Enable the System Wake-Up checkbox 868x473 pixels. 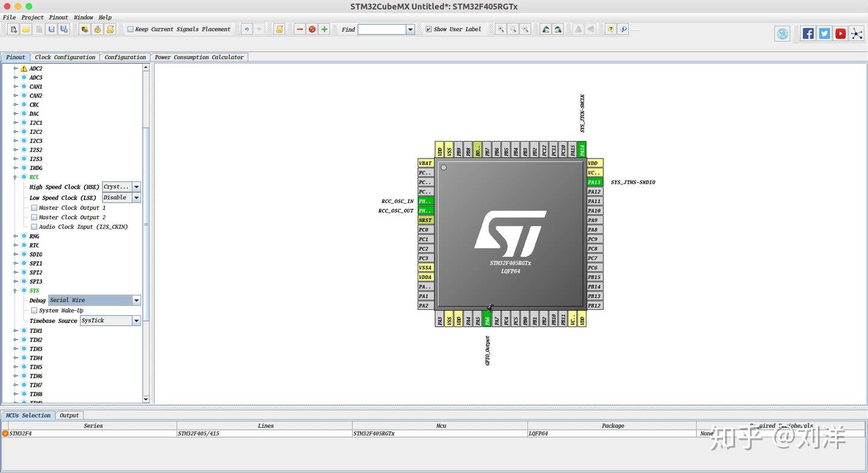click(x=34, y=311)
